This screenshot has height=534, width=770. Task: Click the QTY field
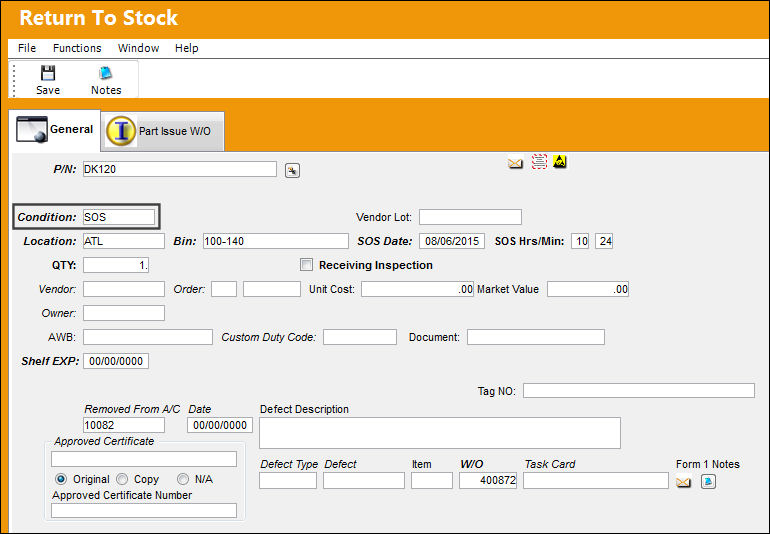116,265
